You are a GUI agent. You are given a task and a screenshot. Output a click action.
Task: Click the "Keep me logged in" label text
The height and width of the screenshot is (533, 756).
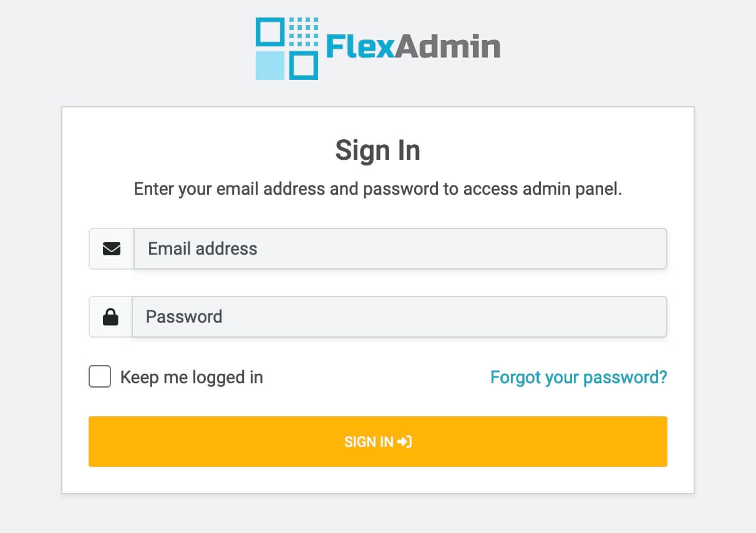(x=191, y=378)
